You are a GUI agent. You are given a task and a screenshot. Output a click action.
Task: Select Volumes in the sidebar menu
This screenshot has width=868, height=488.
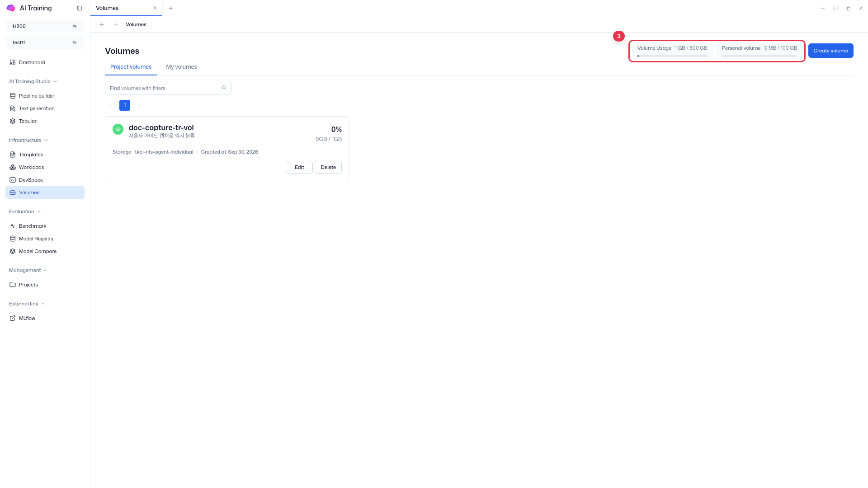[45, 192]
